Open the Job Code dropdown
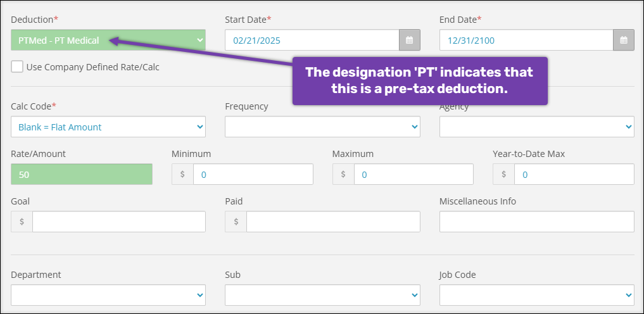 [536, 295]
